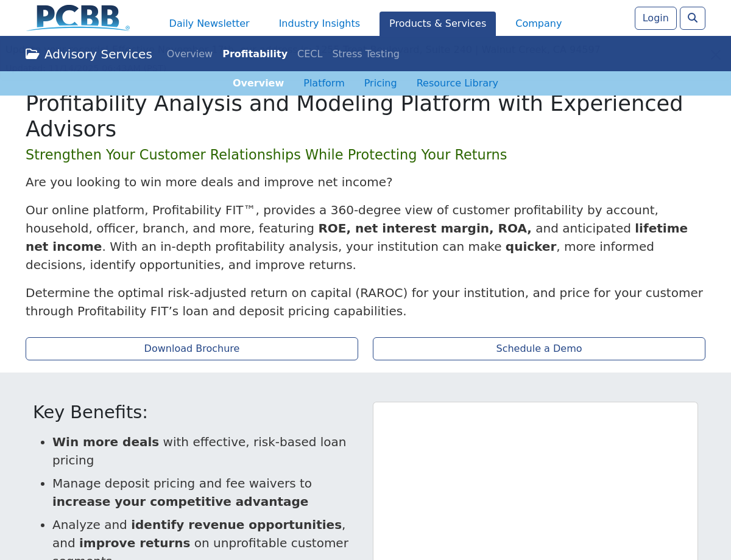The image size is (731, 560).
Task: Open the Resource Library sub-tab
Action: pos(457,83)
